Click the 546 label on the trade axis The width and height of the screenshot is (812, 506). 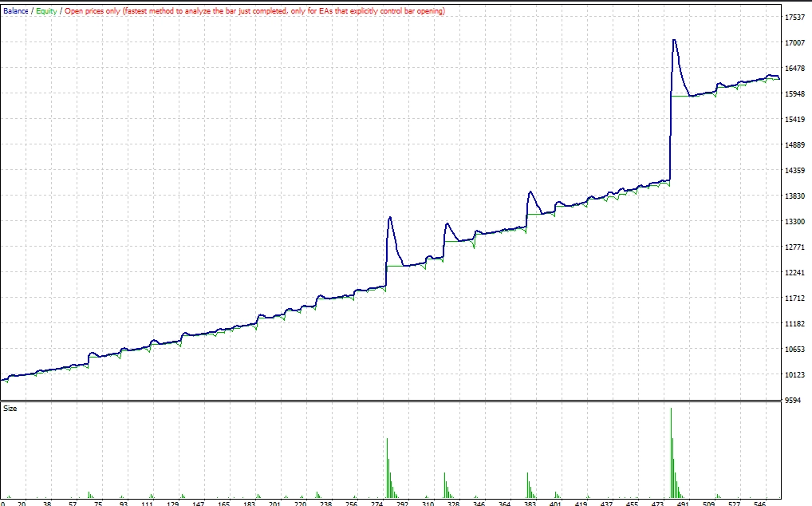(x=759, y=504)
